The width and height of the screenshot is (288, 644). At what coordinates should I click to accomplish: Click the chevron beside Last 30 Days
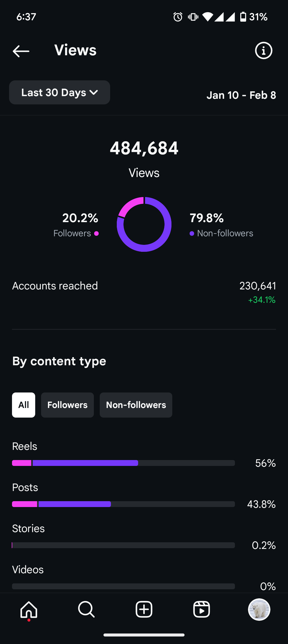pyautogui.click(x=94, y=93)
